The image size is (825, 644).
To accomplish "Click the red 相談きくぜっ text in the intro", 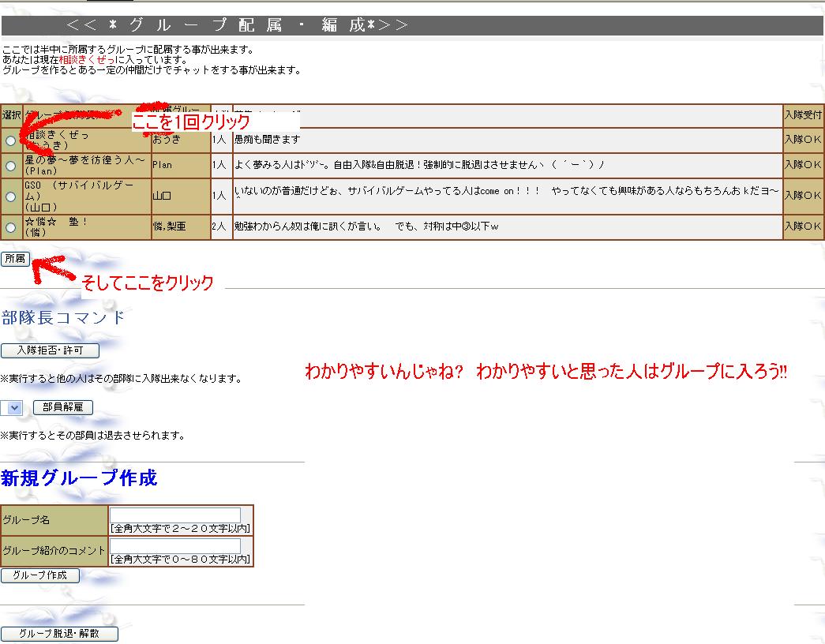I will [x=86, y=60].
